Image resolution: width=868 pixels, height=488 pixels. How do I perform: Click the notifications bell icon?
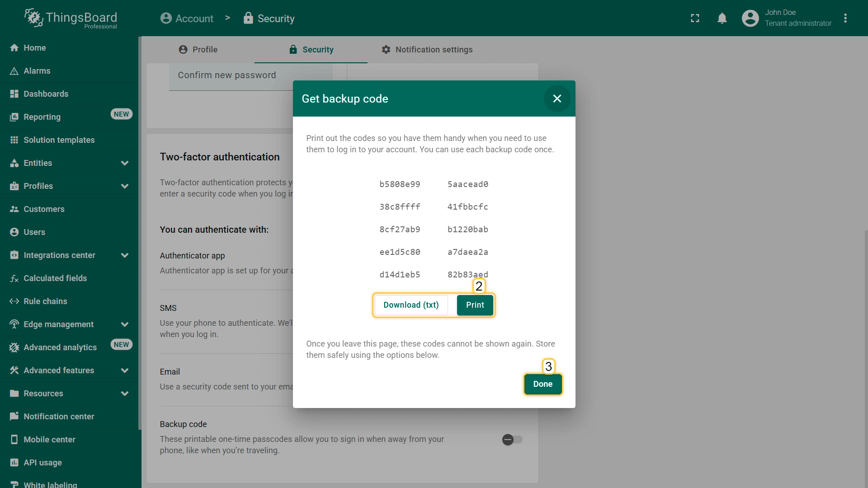[x=722, y=18]
